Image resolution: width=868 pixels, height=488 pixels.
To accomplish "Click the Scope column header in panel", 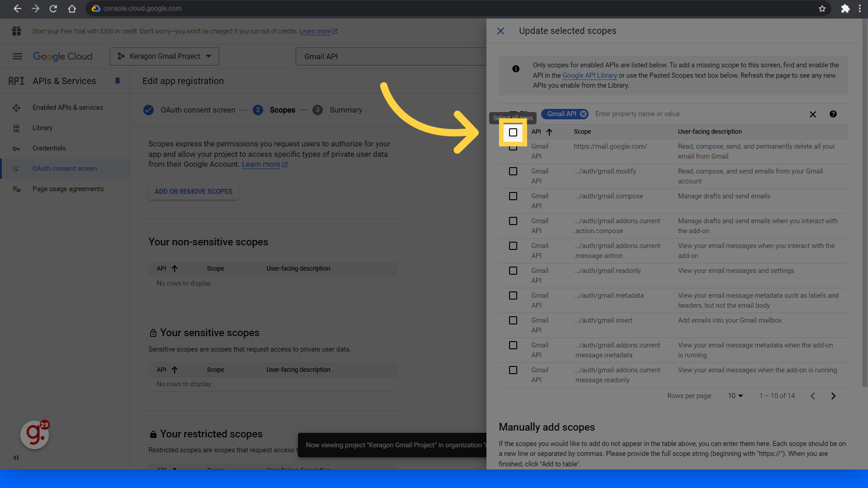I will click(x=582, y=132).
